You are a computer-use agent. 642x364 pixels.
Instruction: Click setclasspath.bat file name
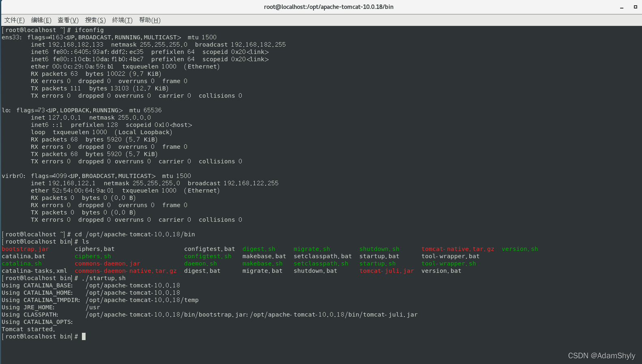click(323, 256)
